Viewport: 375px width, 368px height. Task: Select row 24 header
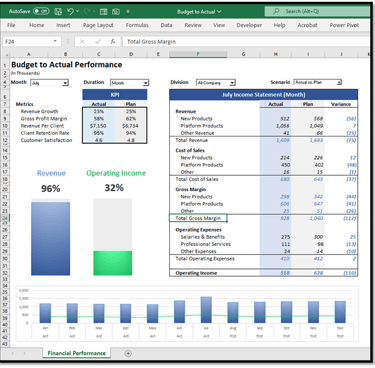[5, 218]
